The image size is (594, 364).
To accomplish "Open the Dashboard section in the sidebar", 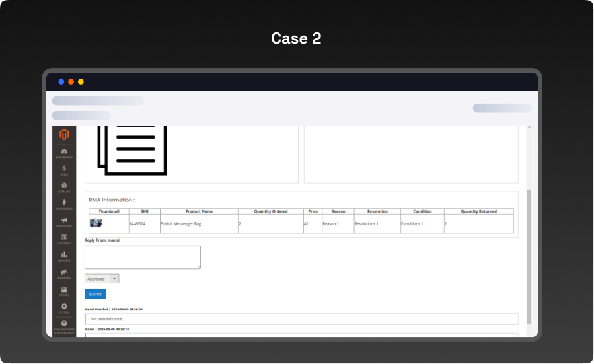I will tap(64, 153).
